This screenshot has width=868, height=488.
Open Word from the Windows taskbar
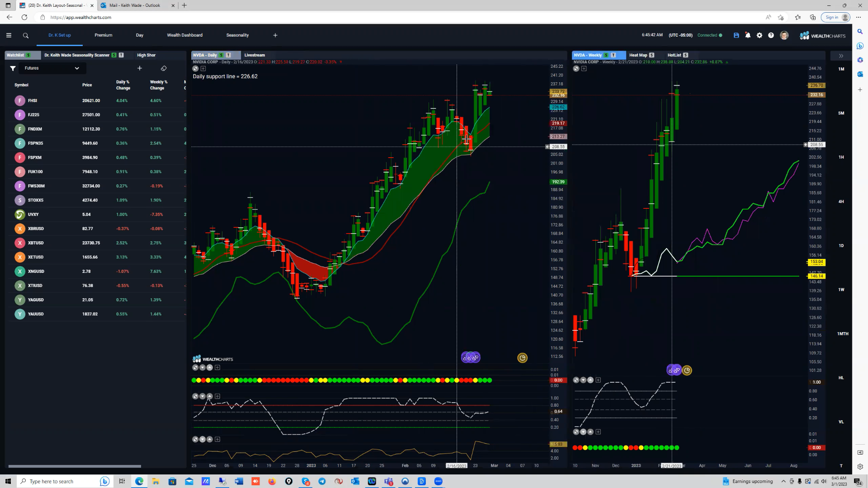click(239, 481)
